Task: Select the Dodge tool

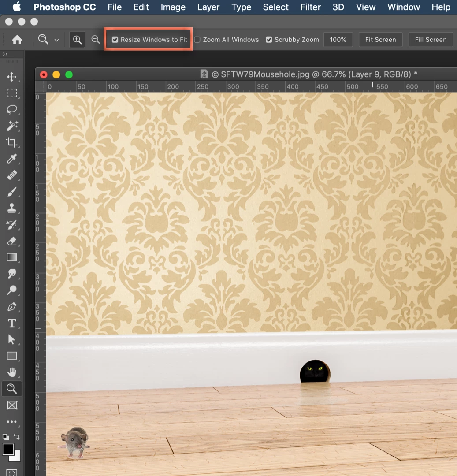Action: (x=12, y=290)
